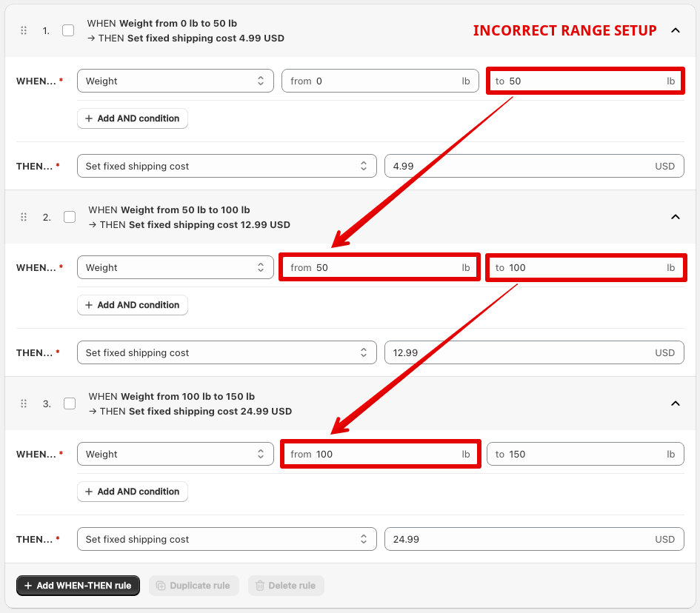The image size is (700, 613).
Task: Click the stepper arrows on Set fixed shipping cost
Action: tap(365, 166)
